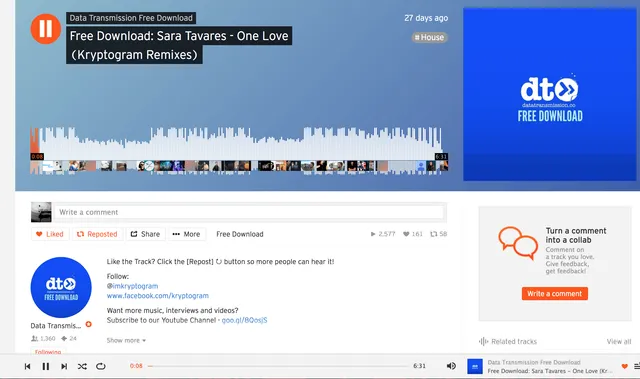640x379 pixels.
Task: Like current track via player bar heart
Action: [x=624, y=366]
